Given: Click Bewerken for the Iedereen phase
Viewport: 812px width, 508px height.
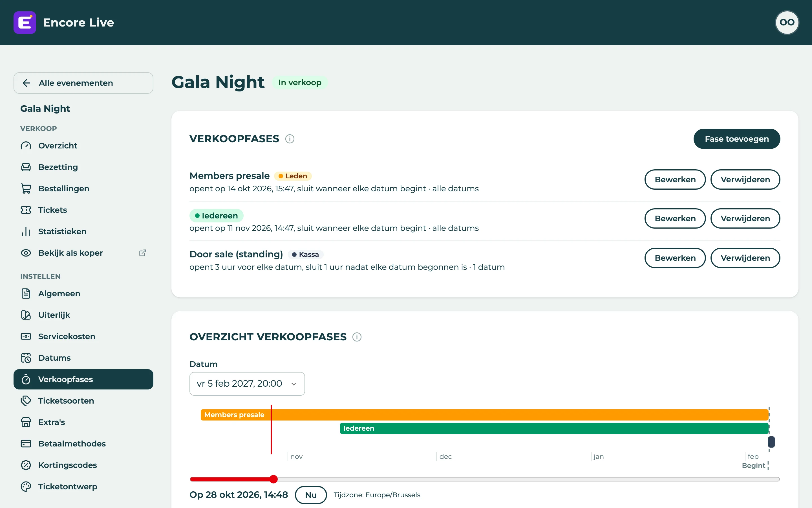Looking at the screenshot, I should 675,218.
